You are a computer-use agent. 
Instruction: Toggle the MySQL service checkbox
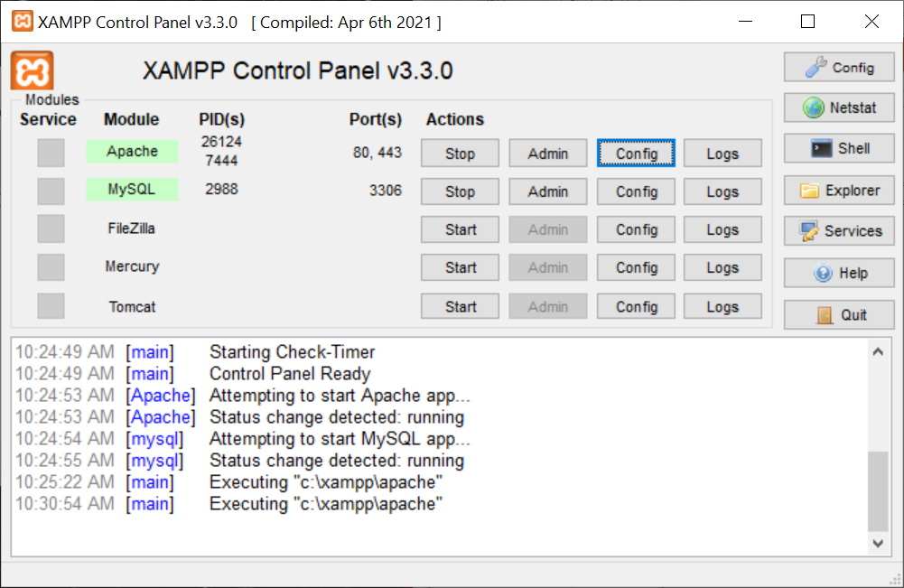tap(51, 191)
